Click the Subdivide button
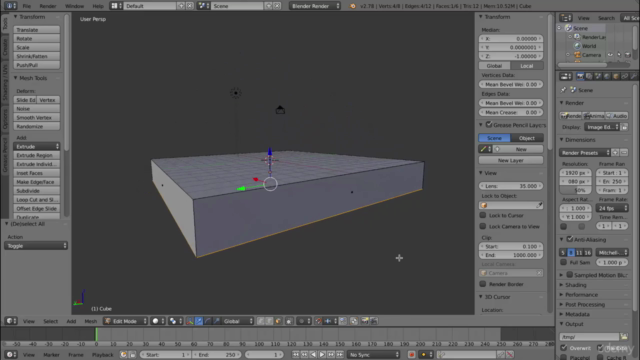 37,191
